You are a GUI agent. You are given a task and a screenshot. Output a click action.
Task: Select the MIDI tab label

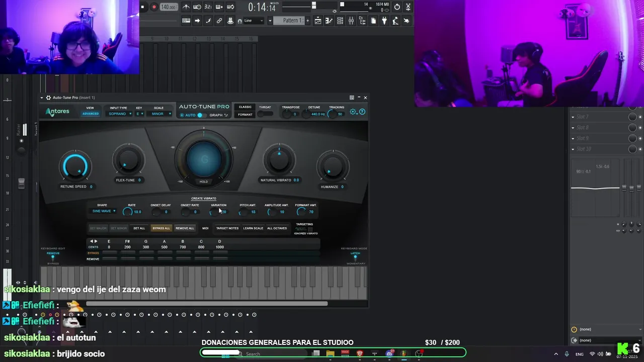click(205, 228)
